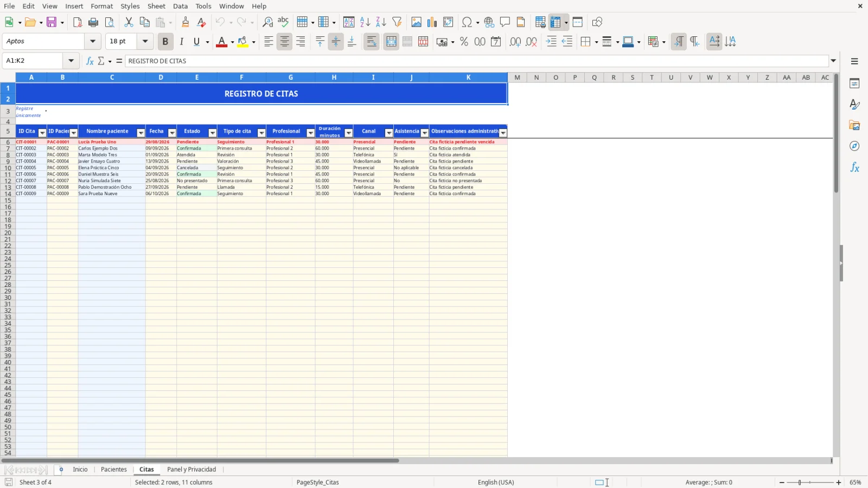Viewport: 868px width, 488px height.
Task: Open Fecha column filter dropdown
Action: pos(172,133)
